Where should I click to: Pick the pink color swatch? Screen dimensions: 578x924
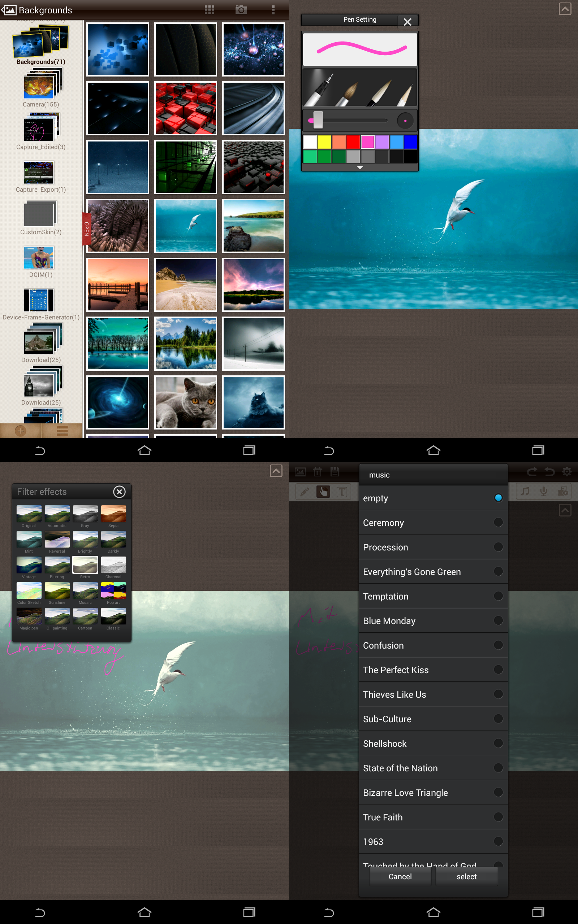[367, 141]
